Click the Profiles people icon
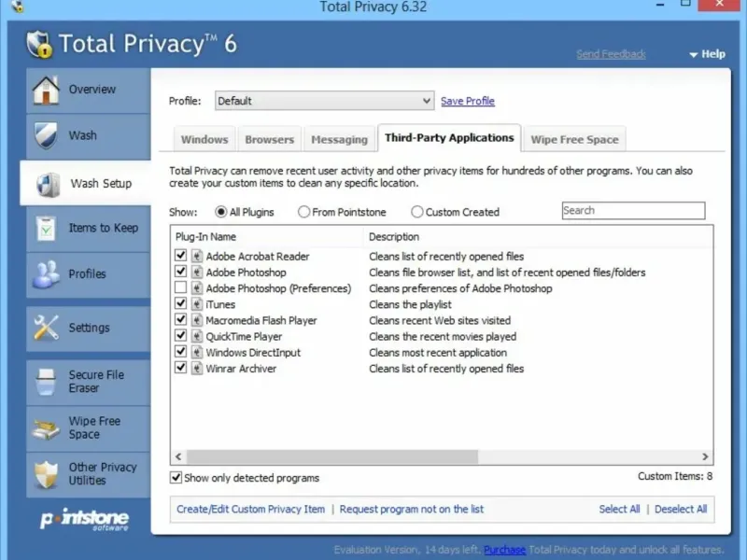 (x=46, y=274)
